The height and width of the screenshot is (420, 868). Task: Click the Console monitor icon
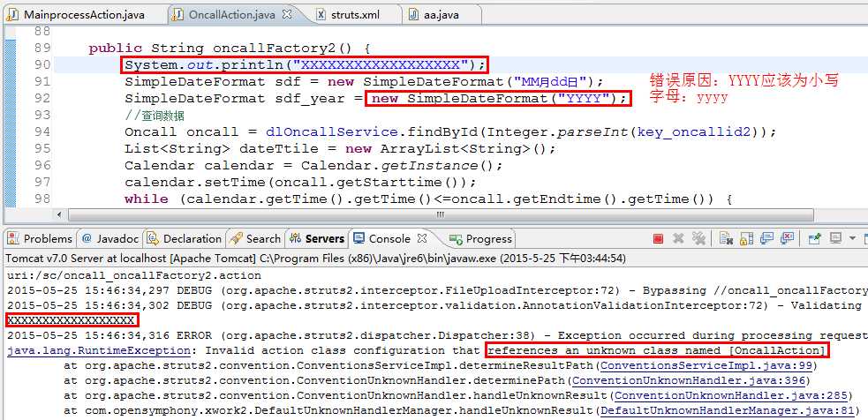359,238
